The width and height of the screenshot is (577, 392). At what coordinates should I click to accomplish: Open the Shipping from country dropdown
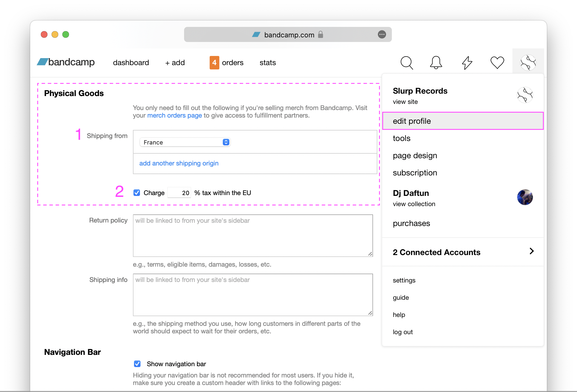coord(185,142)
